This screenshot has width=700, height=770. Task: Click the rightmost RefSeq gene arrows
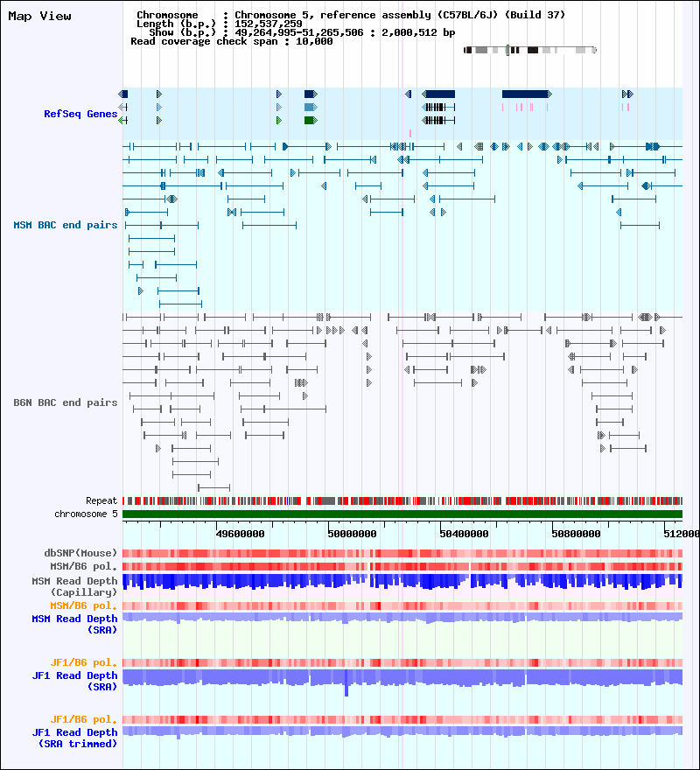pyautogui.click(x=627, y=94)
